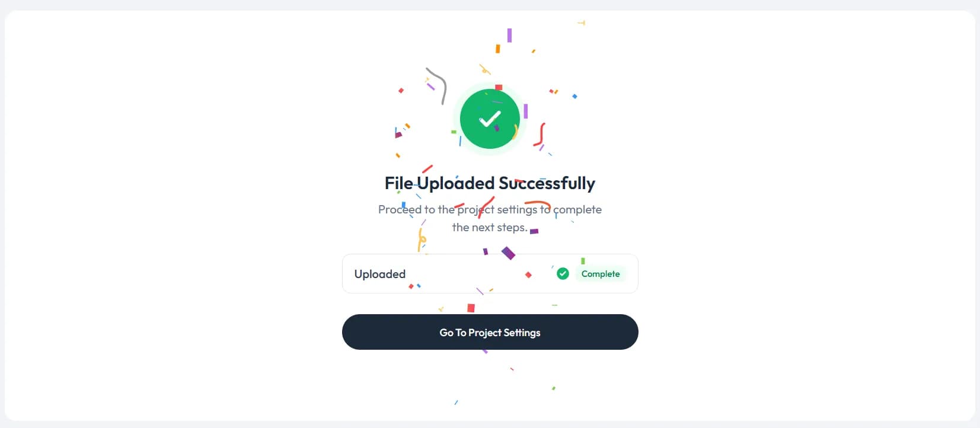
Task: Click the blue diamond confetti at upper right
Action: 574,96
